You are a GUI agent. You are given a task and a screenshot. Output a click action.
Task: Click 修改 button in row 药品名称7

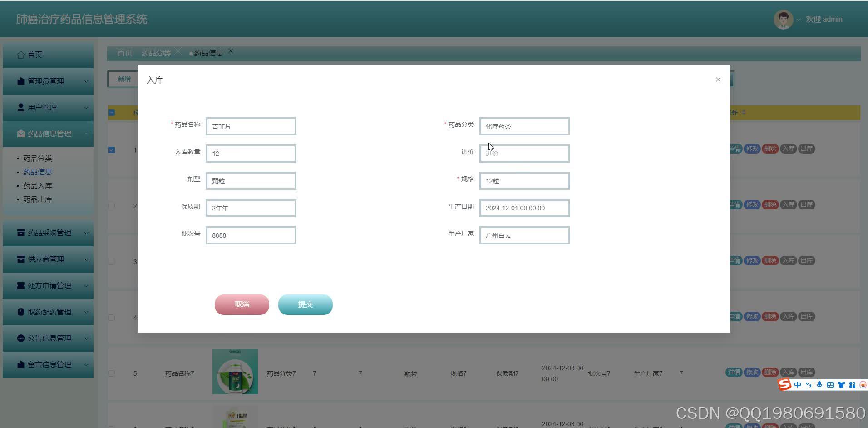(x=752, y=372)
